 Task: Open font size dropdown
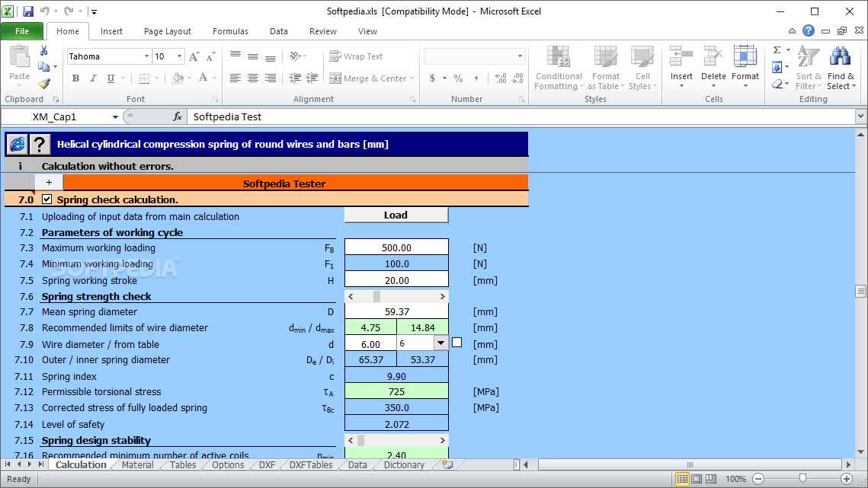tap(179, 56)
